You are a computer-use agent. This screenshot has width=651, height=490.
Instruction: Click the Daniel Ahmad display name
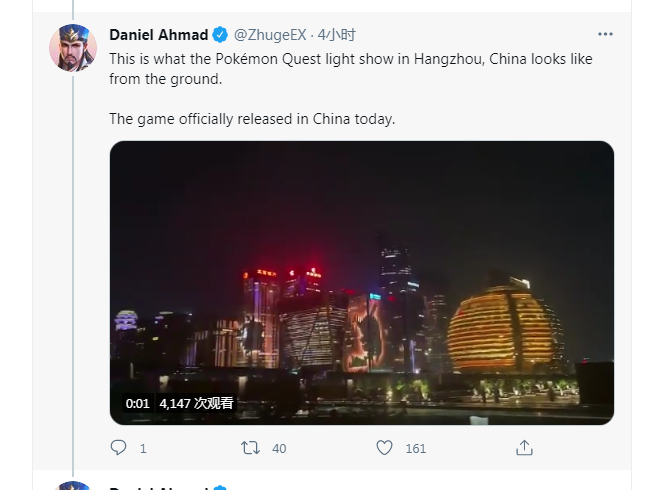coord(159,35)
